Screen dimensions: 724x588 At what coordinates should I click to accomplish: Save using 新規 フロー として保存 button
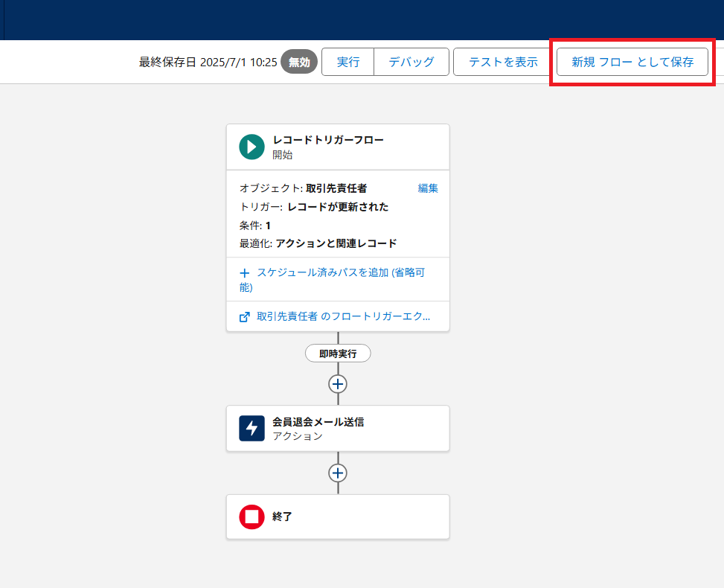(632, 62)
